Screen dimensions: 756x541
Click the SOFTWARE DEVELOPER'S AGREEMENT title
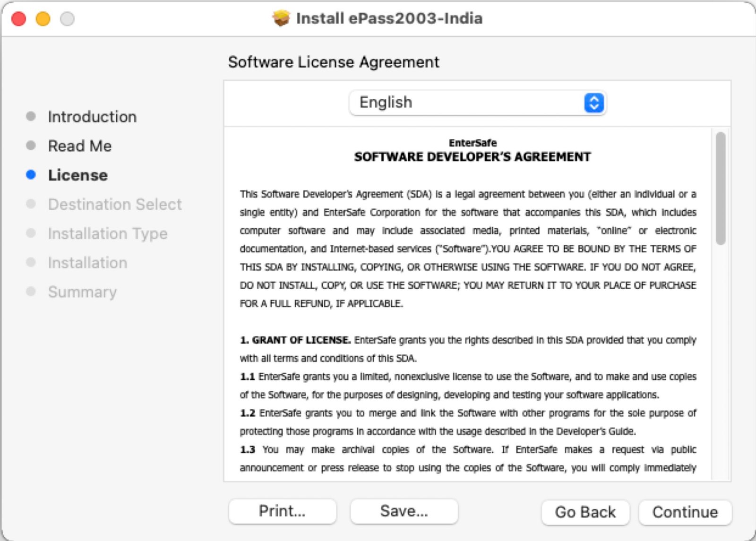pos(472,157)
